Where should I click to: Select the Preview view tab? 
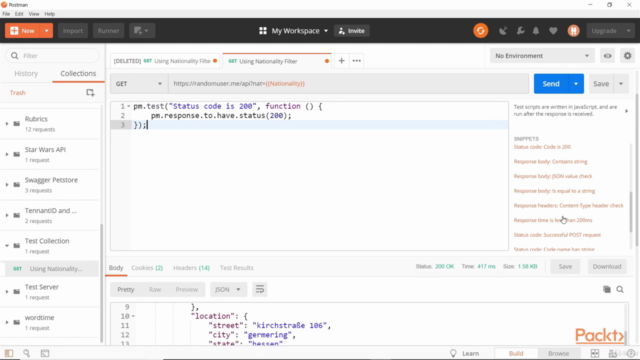pos(187,289)
